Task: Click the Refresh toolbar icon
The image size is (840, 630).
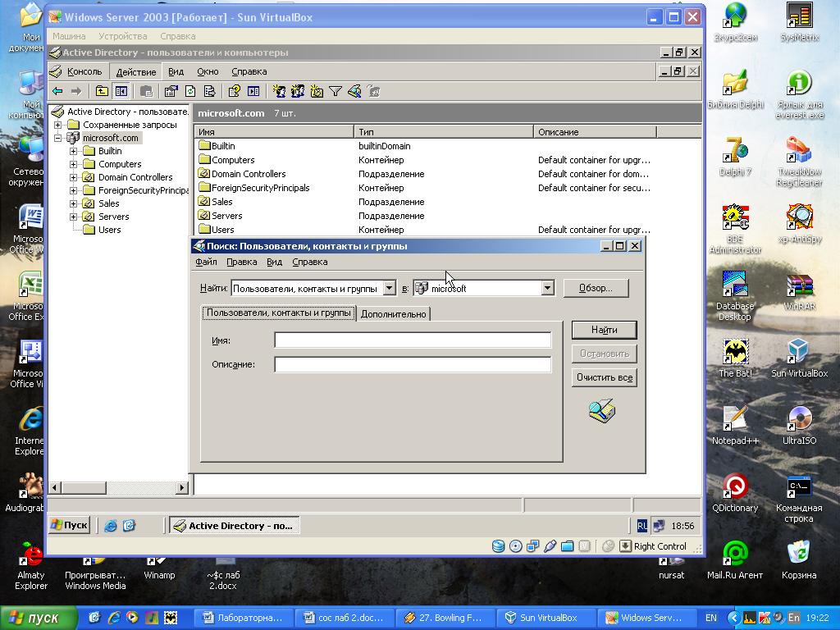Action: (190, 92)
